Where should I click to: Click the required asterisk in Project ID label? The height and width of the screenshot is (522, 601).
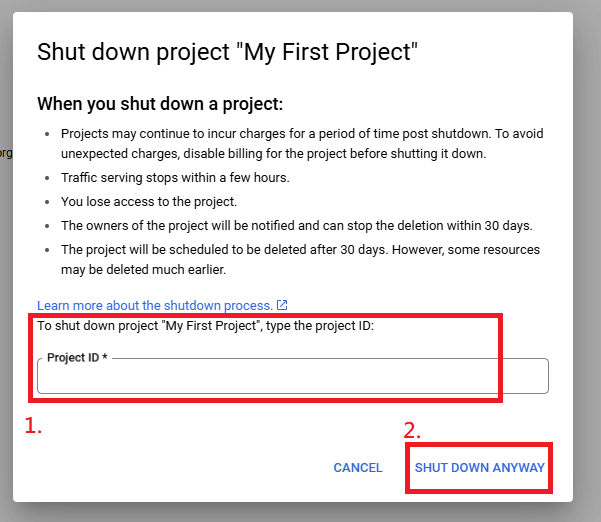click(x=105, y=357)
